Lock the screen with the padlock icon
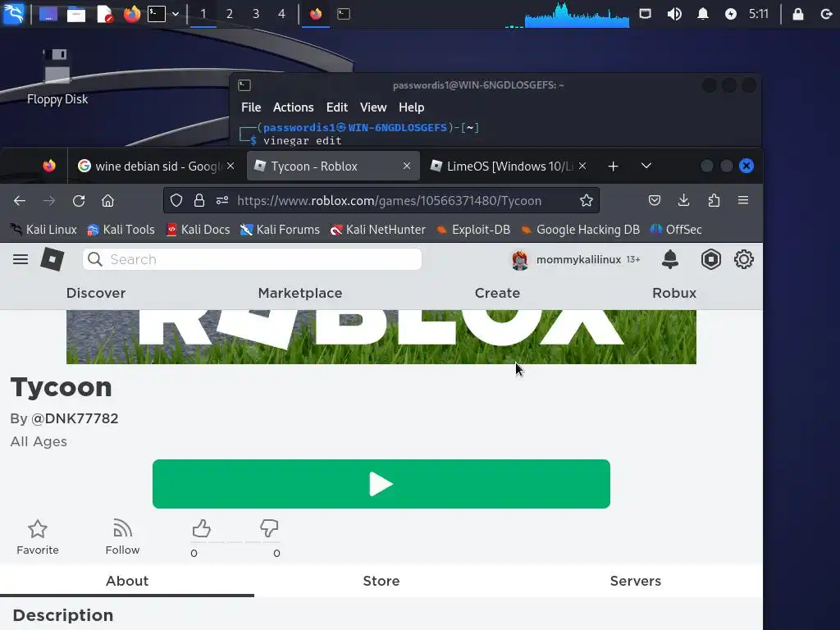Viewport: 840px width, 630px height. [797, 13]
